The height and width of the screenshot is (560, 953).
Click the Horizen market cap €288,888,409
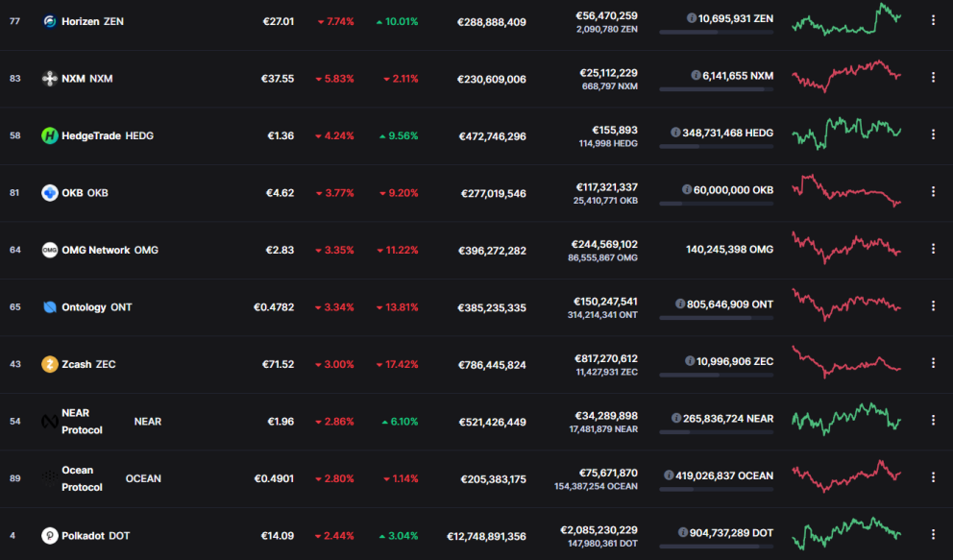pos(492,22)
